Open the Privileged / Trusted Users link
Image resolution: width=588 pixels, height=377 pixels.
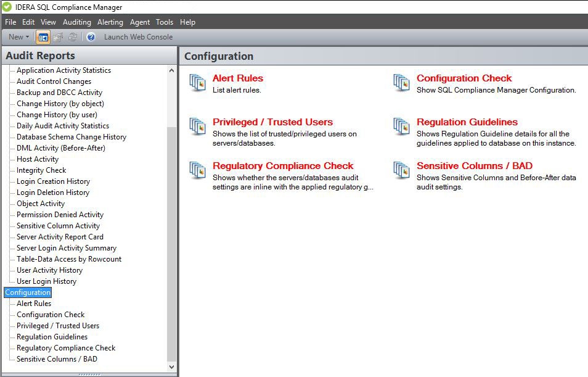[x=272, y=122]
